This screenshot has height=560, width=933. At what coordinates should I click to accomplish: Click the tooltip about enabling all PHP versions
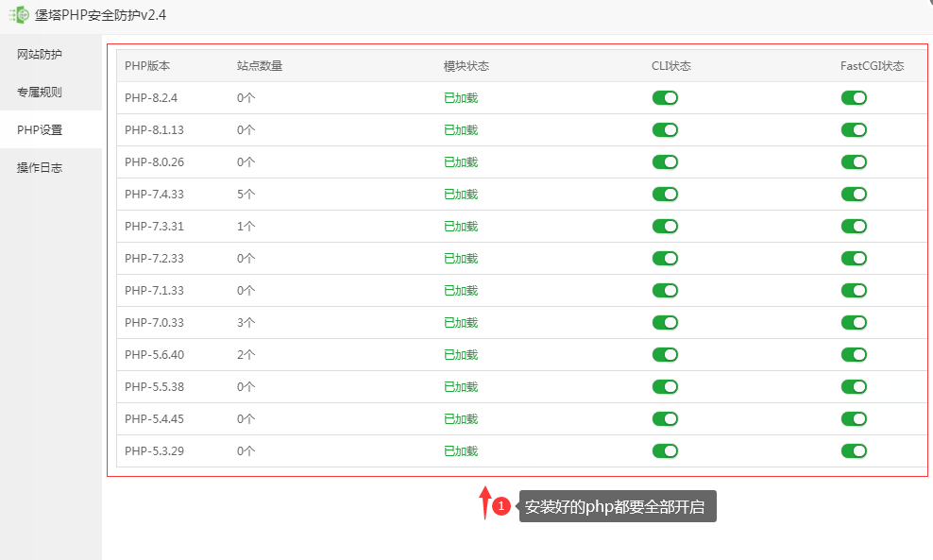pos(617,507)
